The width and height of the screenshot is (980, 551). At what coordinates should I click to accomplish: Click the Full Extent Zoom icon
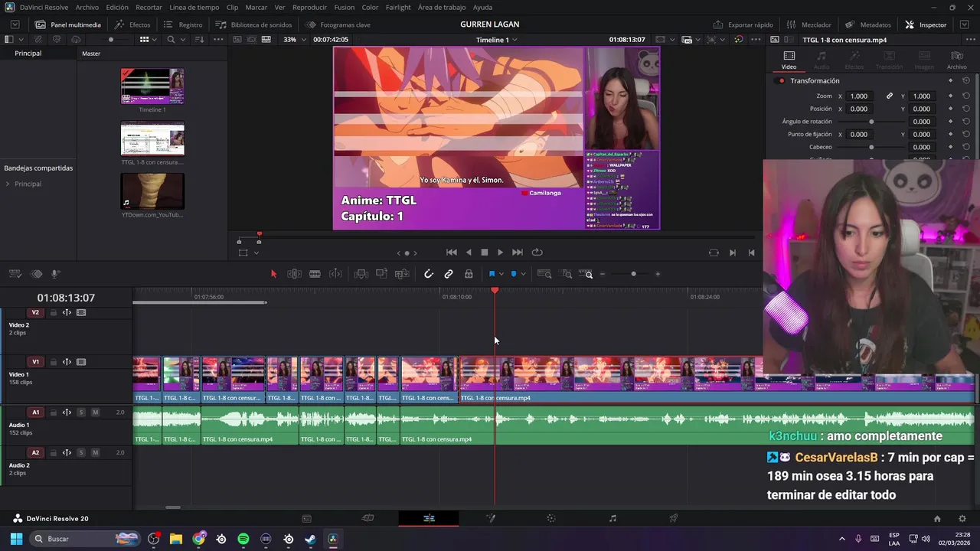click(x=544, y=274)
